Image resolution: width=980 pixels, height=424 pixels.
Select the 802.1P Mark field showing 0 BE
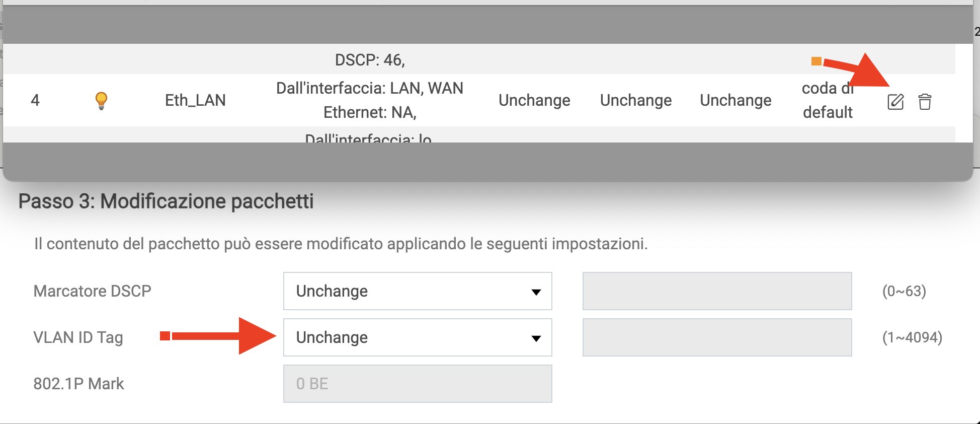[x=417, y=384]
